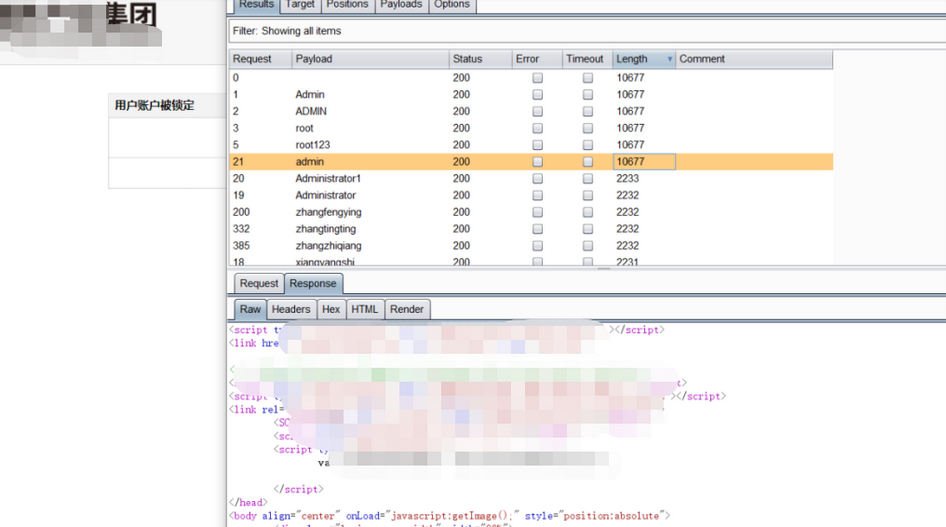Open the Positions tab
Viewport: 946px width, 527px height.
[x=347, y=5]
